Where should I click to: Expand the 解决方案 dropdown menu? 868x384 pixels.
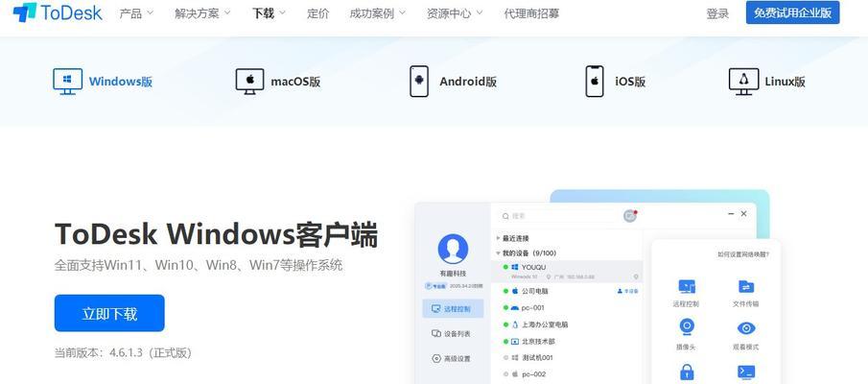202,13
